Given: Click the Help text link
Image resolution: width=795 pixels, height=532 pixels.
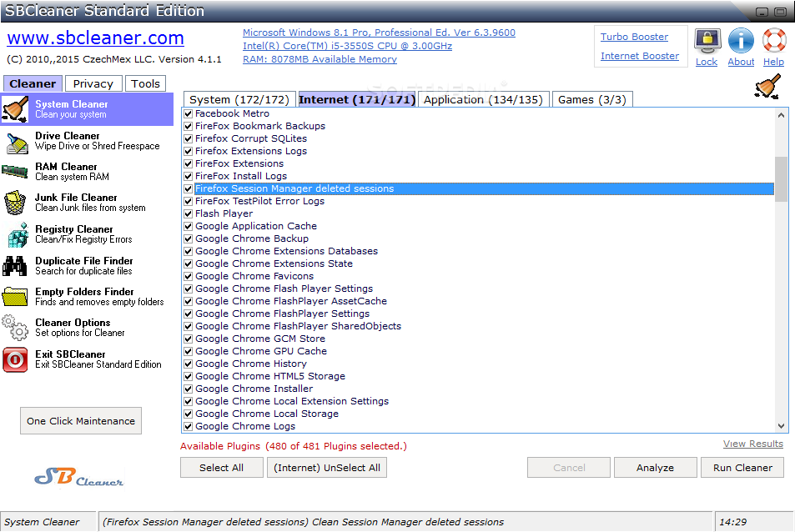Looking at the screenshot, I should click(773, 62).
